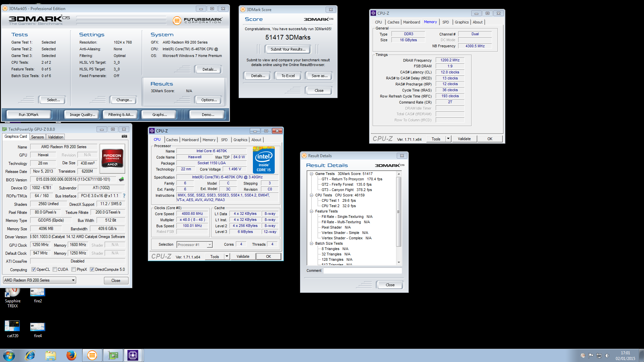Click the Save as... button
Screen dimensions: 644x362
point(319,76)
